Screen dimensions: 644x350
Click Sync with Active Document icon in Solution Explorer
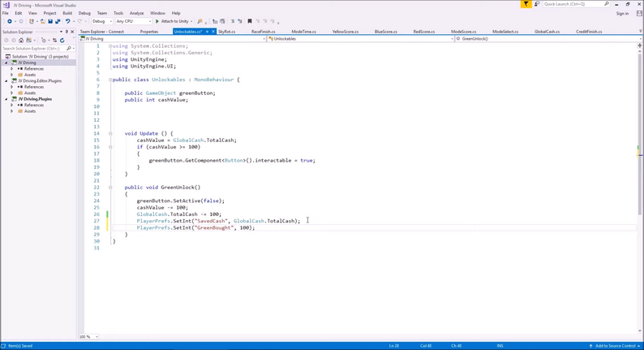coord(54,41)
